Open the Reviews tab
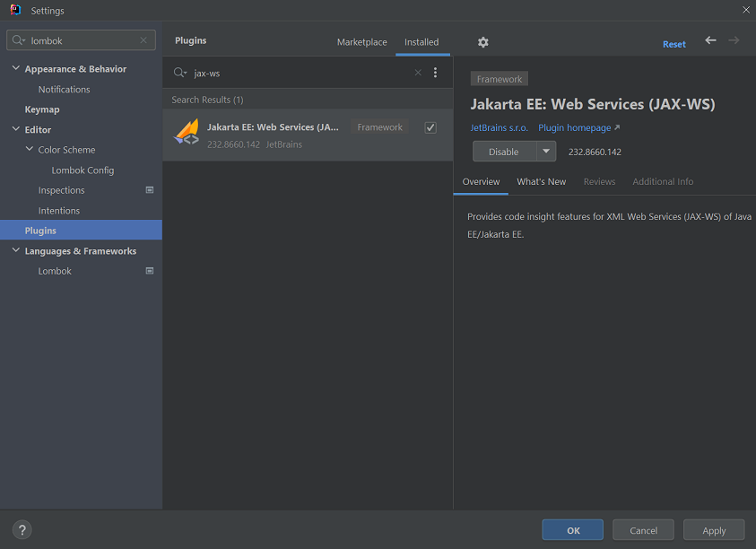 [599, 182]
